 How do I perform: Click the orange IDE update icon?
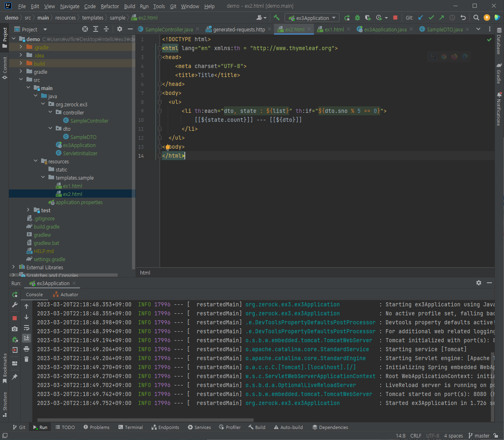(x=487, y=18)
